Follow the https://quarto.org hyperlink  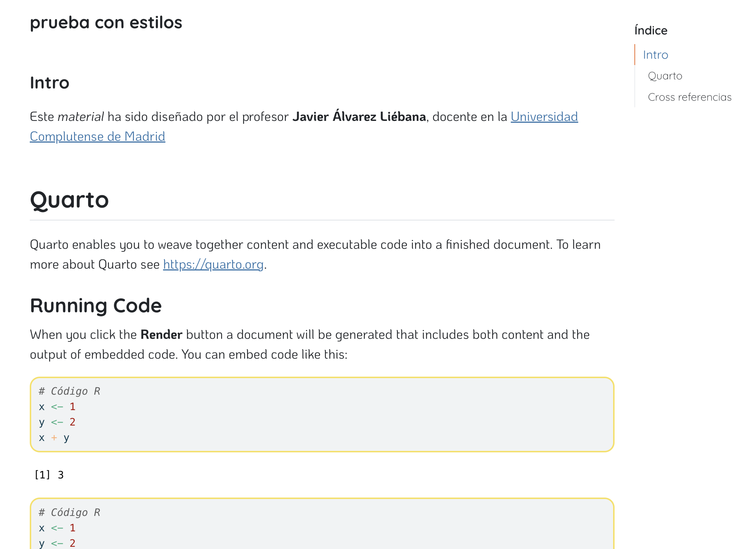(213, 265)
